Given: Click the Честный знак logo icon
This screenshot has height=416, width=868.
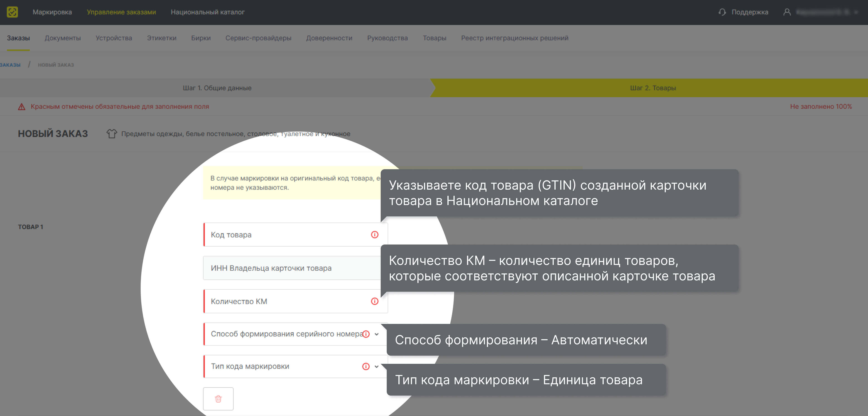Looking at the screenshot, I should point(12,12).
